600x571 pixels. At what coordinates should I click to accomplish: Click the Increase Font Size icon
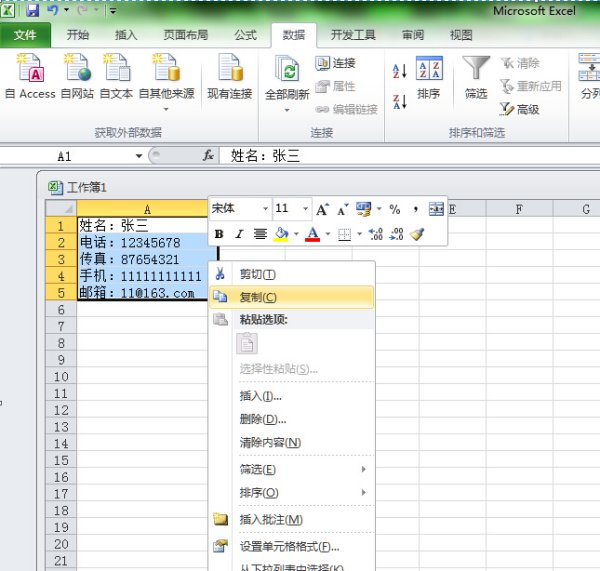[x=322, y=209]
